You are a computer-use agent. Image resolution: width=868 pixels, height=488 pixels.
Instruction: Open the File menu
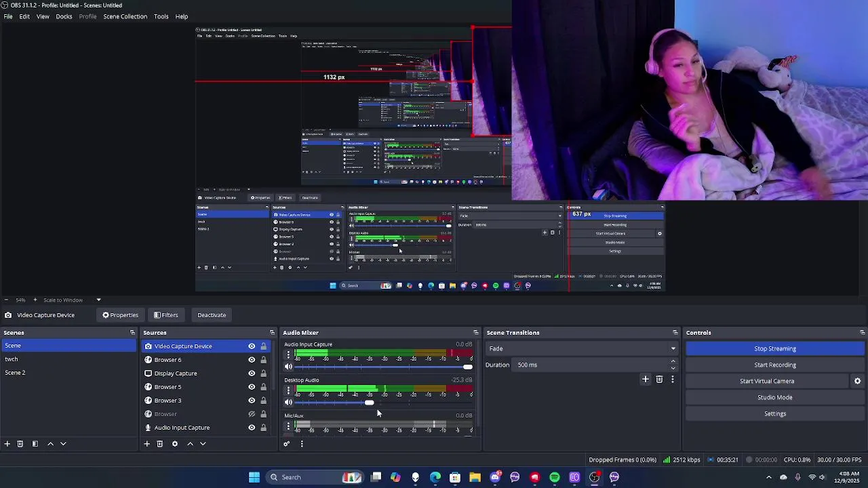tap(8, 16)
